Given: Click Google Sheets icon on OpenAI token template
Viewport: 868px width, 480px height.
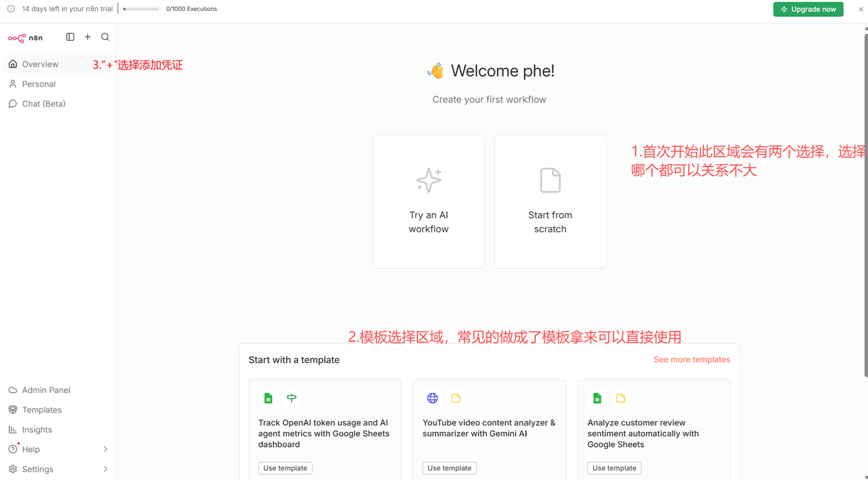Looking at the screenshot, I should click(268, 398).
